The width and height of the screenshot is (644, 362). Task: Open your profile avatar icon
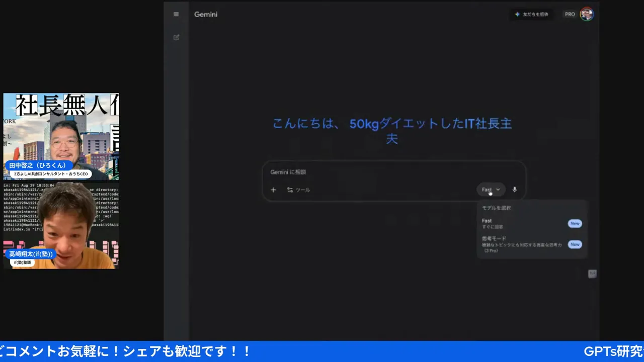(587, 14)
